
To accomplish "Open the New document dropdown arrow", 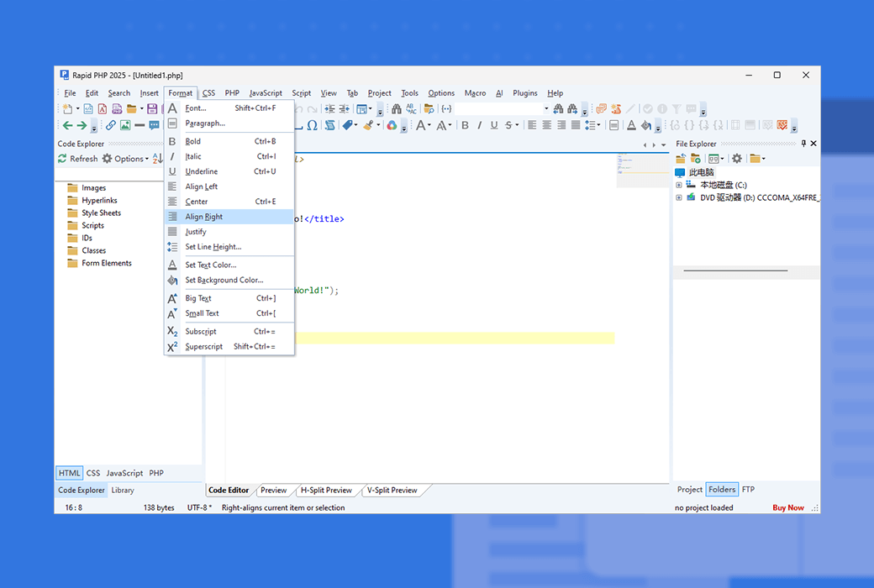I will (77, 108).
